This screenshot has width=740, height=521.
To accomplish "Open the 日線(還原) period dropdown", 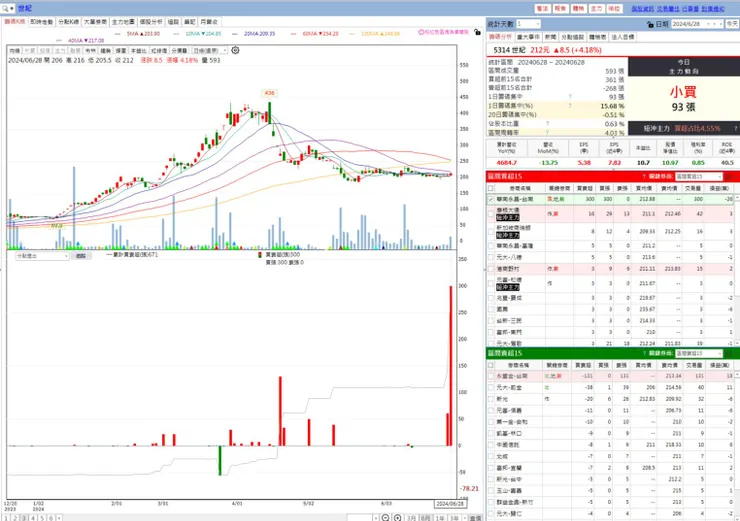I will click(210, 50).
